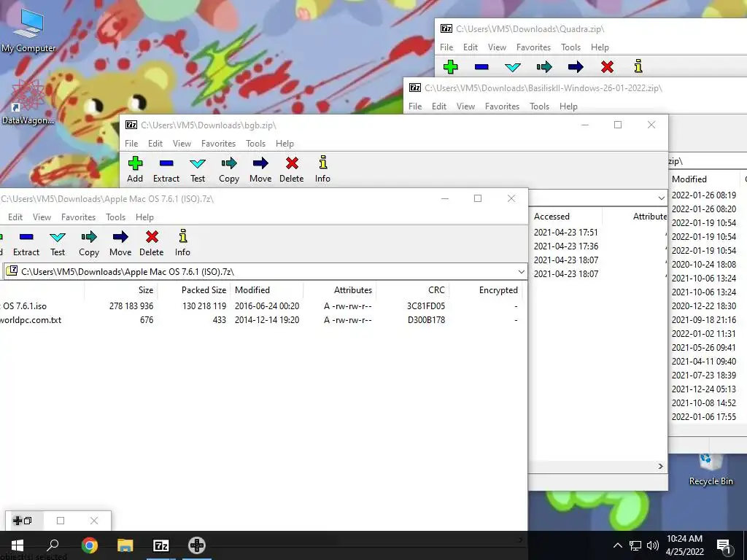Click red X Delete icon in Quadra.zip window
The image size is (747, 560).
coord(607,66)
